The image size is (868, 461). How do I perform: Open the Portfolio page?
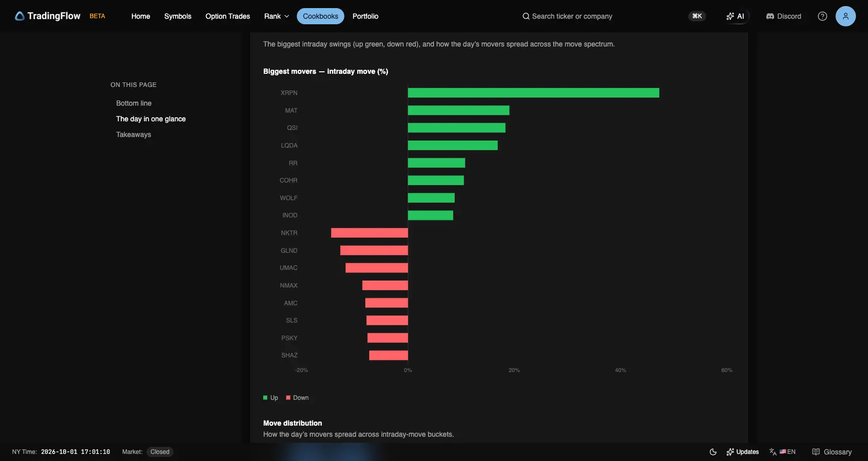click(365, 16)
